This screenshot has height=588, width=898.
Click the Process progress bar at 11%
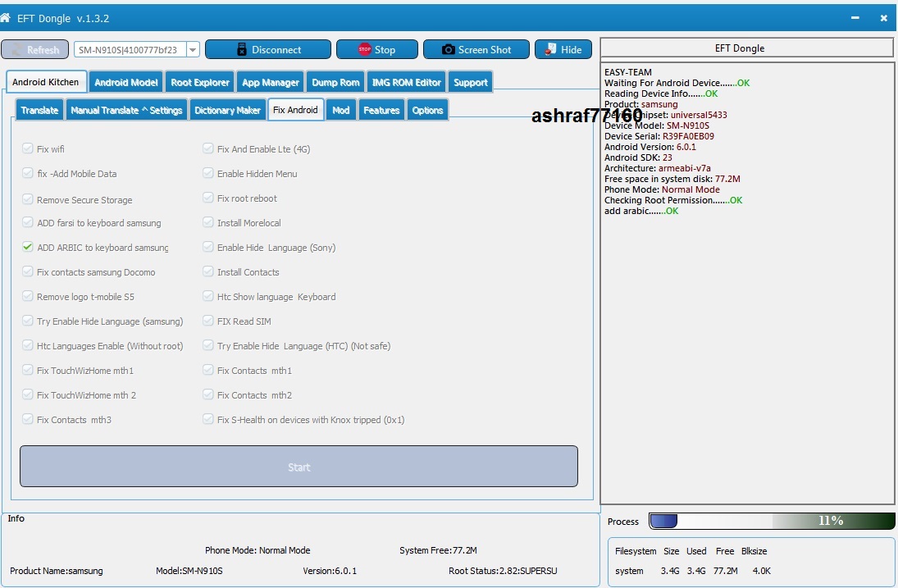pos(772,521)
